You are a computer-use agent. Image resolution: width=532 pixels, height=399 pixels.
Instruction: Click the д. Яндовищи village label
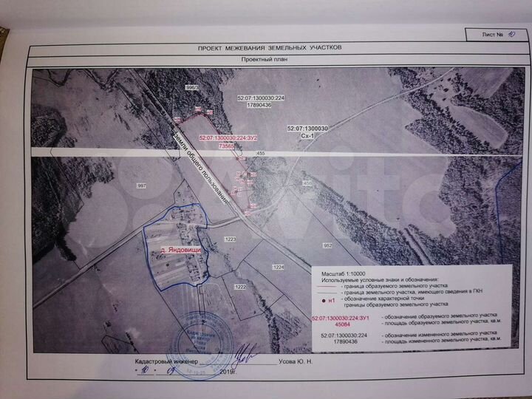click(181, 251)
